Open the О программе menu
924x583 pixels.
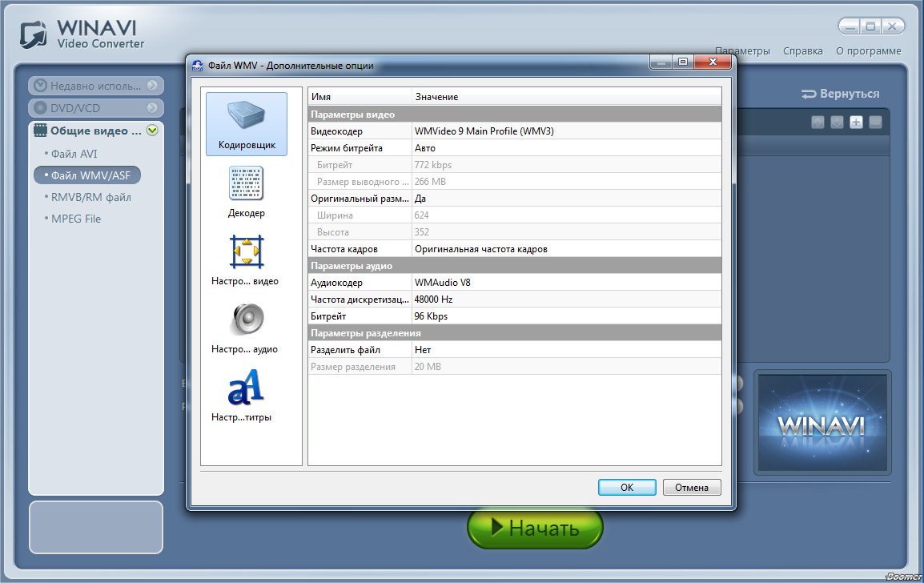pyautogui.click(x=869, y=50)
